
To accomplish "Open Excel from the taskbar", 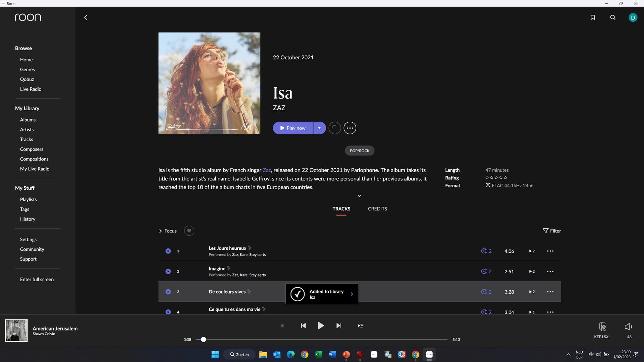I will tap(318, 355).
